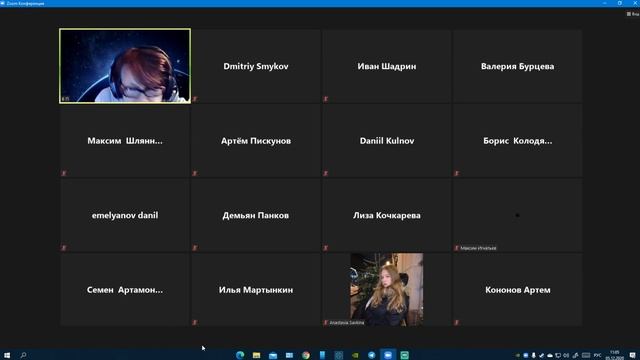Click the microphone tray icon
Screen dimensions: 640x360
click(x=533, y=355)
